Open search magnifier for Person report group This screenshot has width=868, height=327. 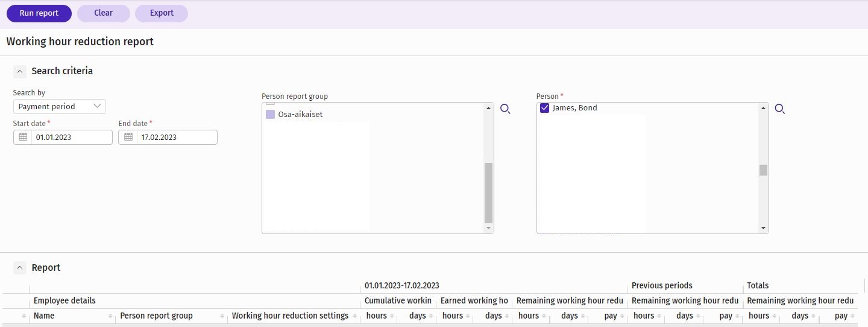click(505, 109)
